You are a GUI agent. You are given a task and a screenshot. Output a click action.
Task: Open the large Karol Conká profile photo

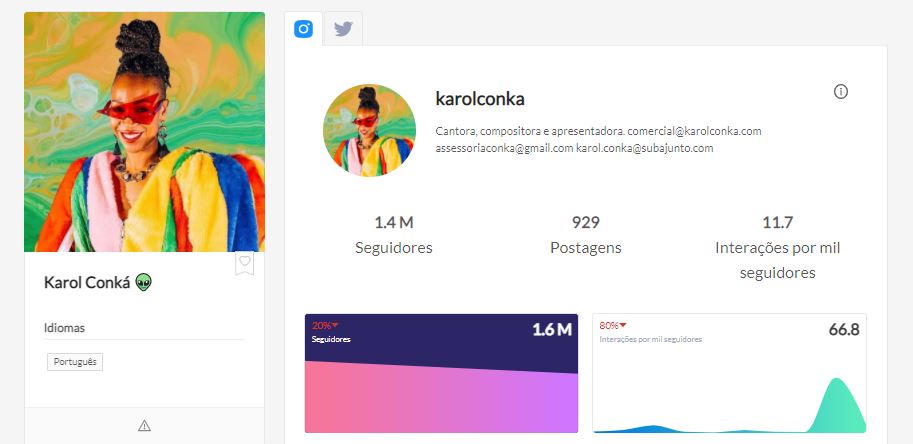144,132
